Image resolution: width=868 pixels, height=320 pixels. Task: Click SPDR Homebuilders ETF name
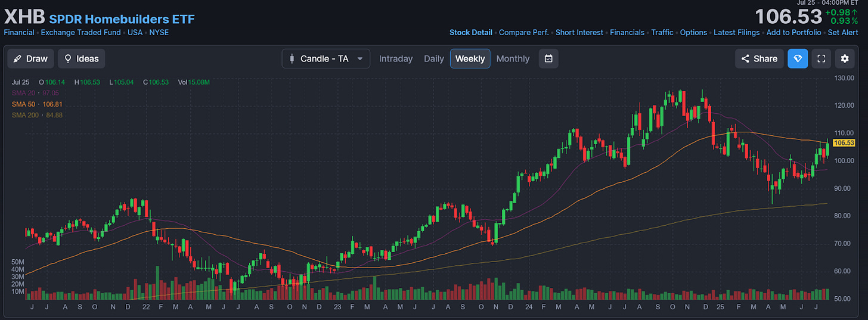pos(122,19)
